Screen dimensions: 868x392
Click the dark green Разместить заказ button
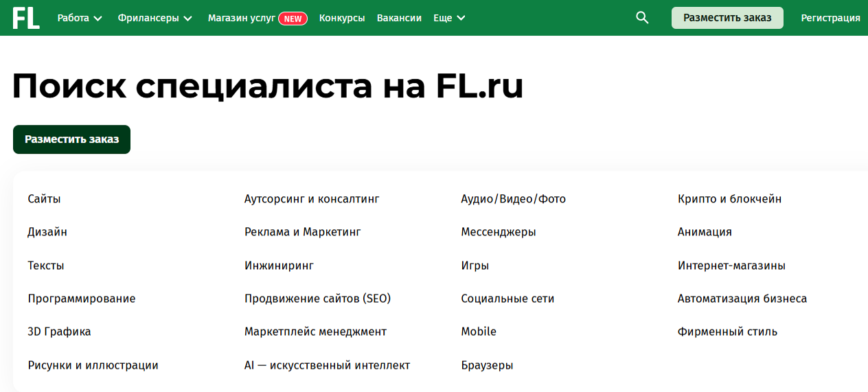71,139
